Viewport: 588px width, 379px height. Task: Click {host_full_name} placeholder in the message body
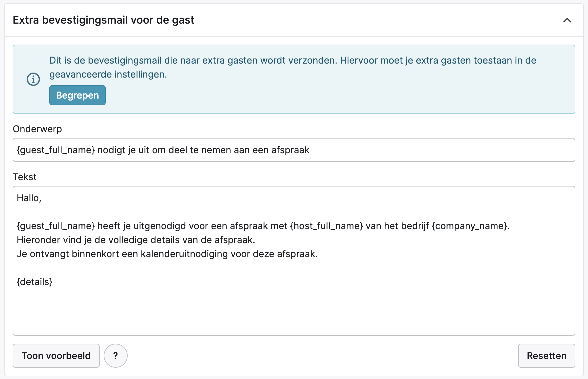coord(326,226)
